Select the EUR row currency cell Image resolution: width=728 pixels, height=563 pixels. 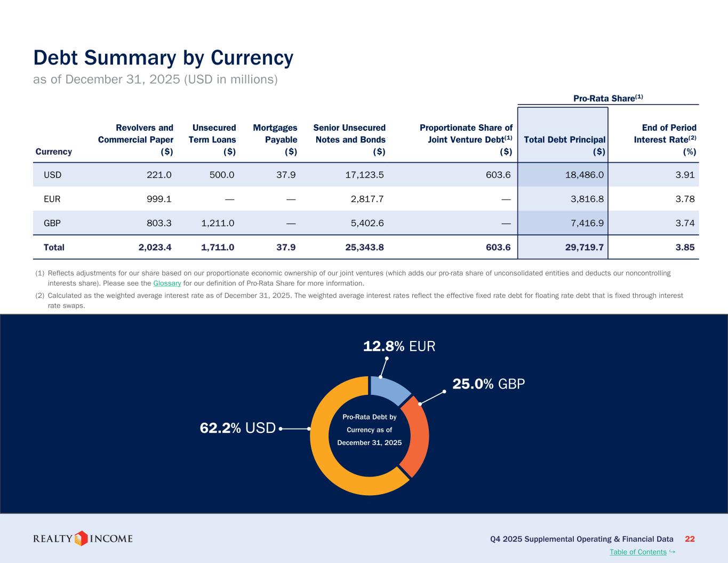pyautogui.click(x=52, y=199)
